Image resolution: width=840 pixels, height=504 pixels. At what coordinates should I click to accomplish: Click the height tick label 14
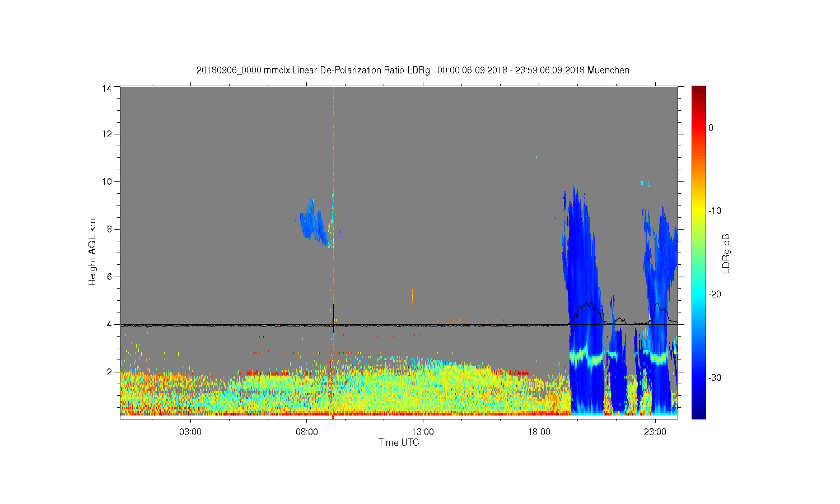point(107,88)
